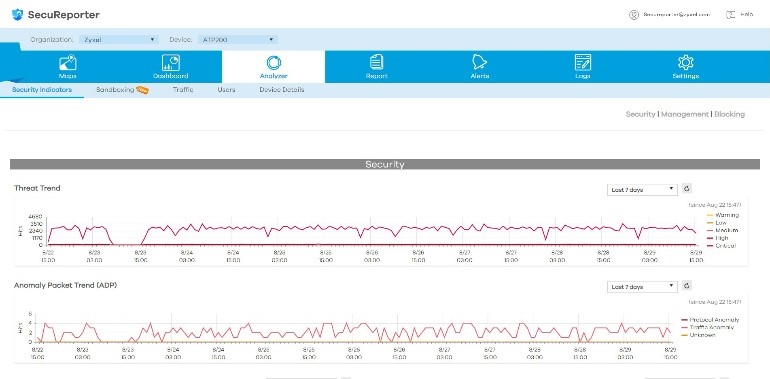Image resolution: width=770 pixels, height=379 pixels.
Task: Toggle the Protocol Anomaly legend series
Action: point(710,320)
